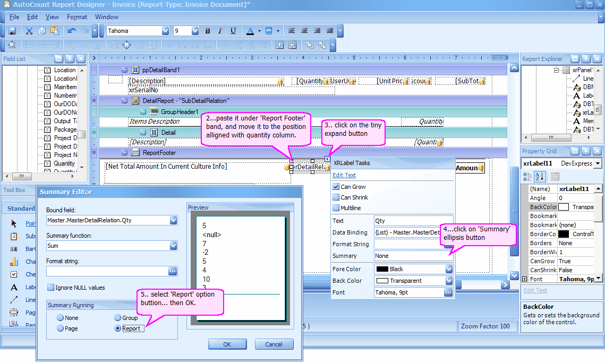605x364 pixels.
Task: Select the Page summary running option
Action: [60, 328]
